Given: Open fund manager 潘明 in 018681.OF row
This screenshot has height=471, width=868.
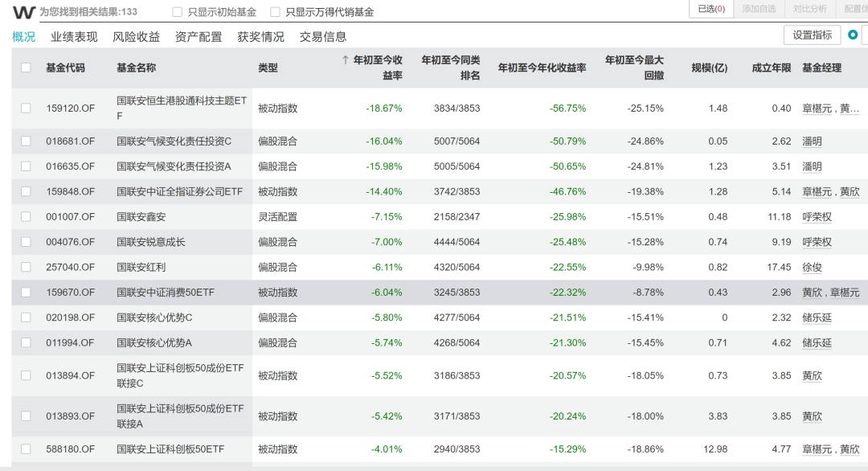Looking at the screenshot, I should pyautogui.click(x=812, y=141).
